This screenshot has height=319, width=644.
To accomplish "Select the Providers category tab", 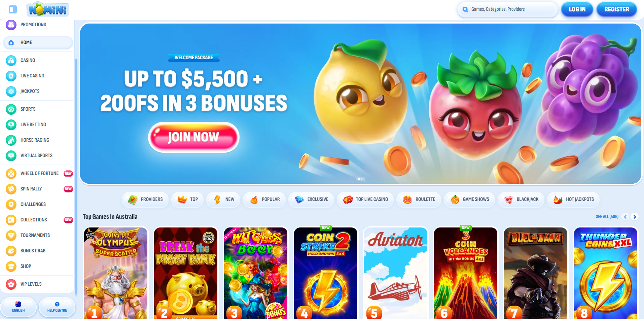I will tap(145, 200).
